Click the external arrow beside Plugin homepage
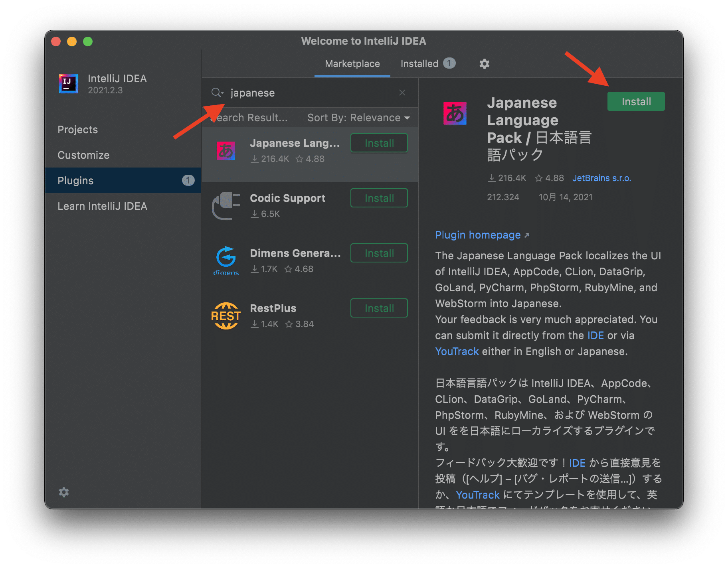This screenshot has height=568, width=728. coord(527,235)
